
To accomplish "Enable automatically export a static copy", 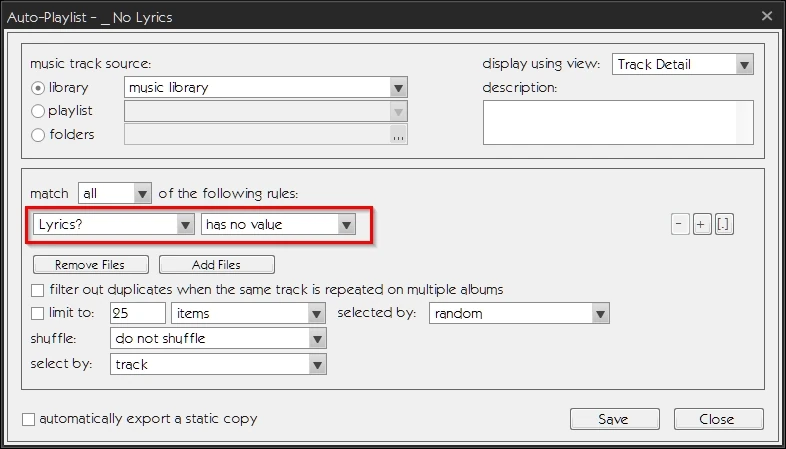I will click(x=28, y=419).
